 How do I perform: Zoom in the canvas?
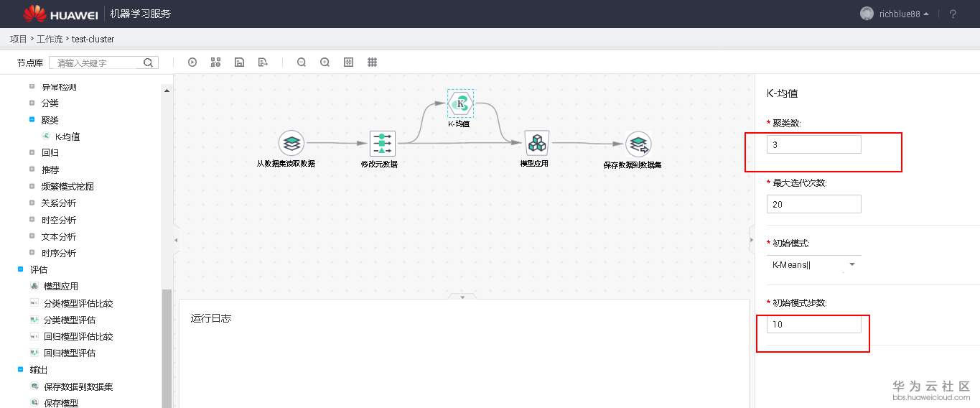[x=325, y=62]
